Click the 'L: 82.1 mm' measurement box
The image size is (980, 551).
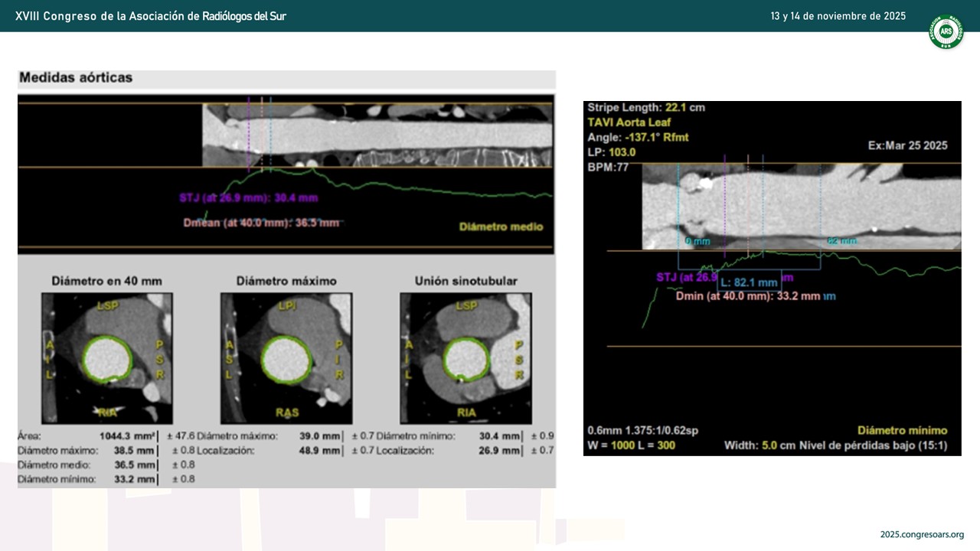tap(750, 282)
